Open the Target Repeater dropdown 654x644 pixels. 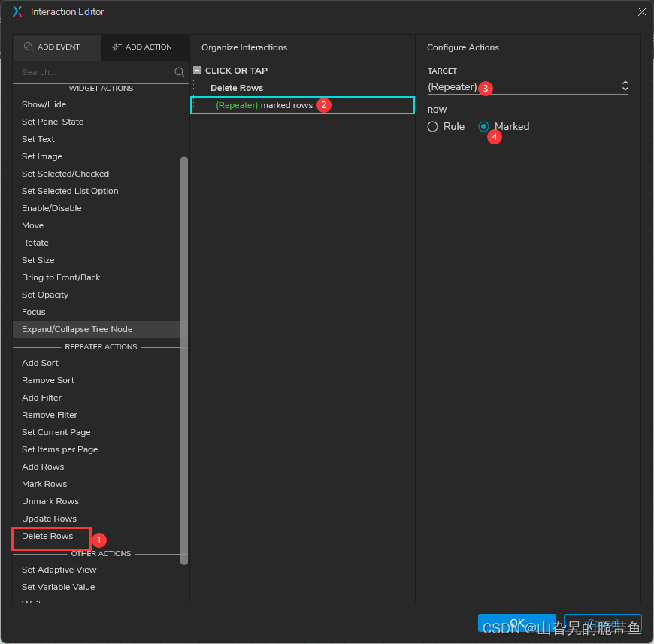coord(528,87)
